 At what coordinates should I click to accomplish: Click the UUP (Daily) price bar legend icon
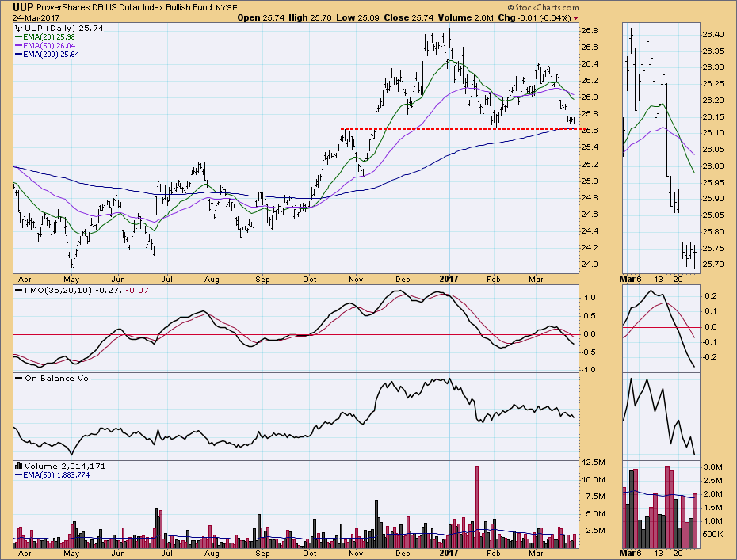(19, 28)
